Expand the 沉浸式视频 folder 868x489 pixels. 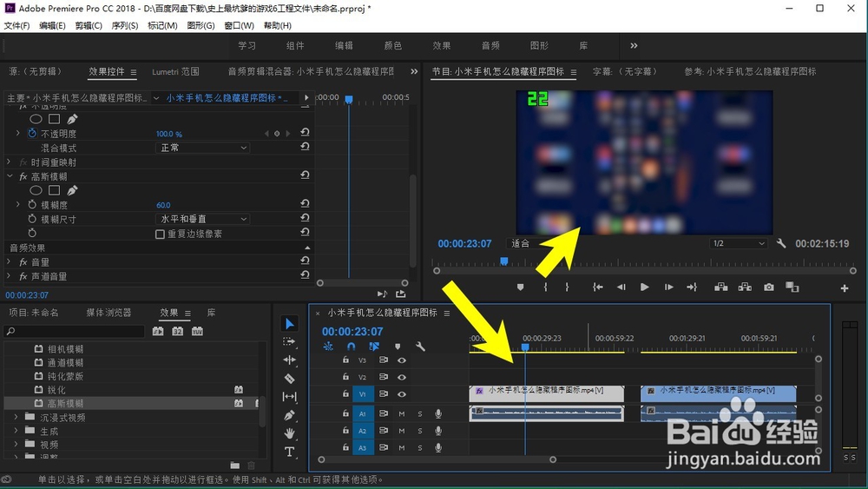[x=16, y=416]
